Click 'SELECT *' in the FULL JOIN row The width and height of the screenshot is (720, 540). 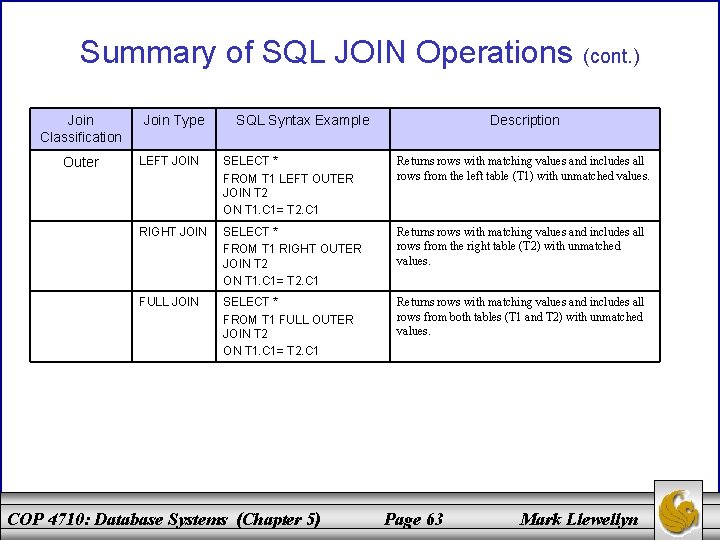point(250,302)
